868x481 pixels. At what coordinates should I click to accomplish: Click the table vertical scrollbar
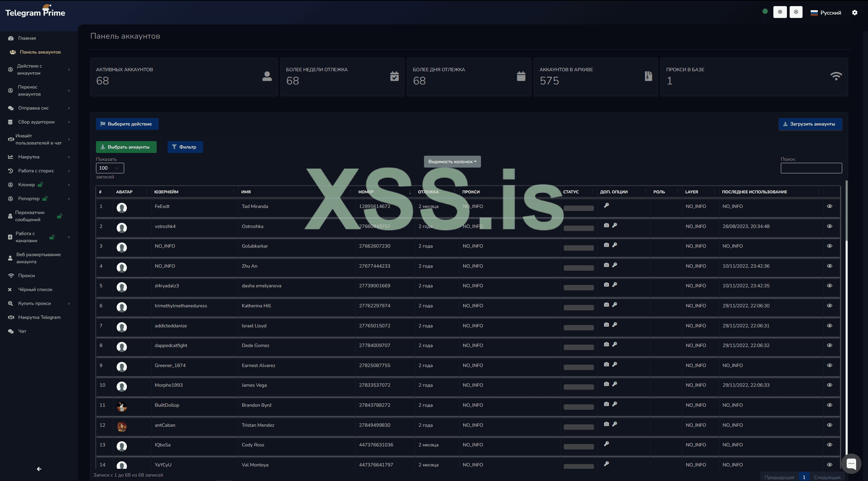coord(846,210)
